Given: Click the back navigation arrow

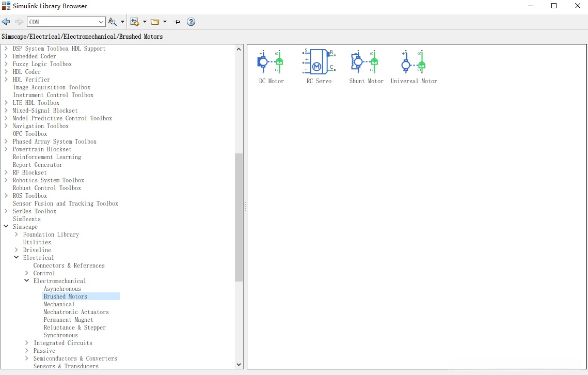Looking at the screenshot, I should [x=6, y=22].
